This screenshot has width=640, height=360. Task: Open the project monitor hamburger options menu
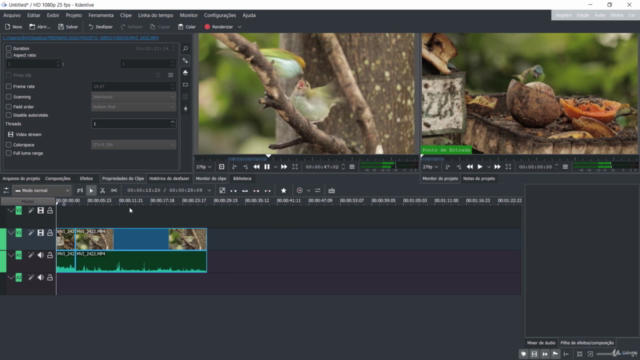tap(565, 167)
